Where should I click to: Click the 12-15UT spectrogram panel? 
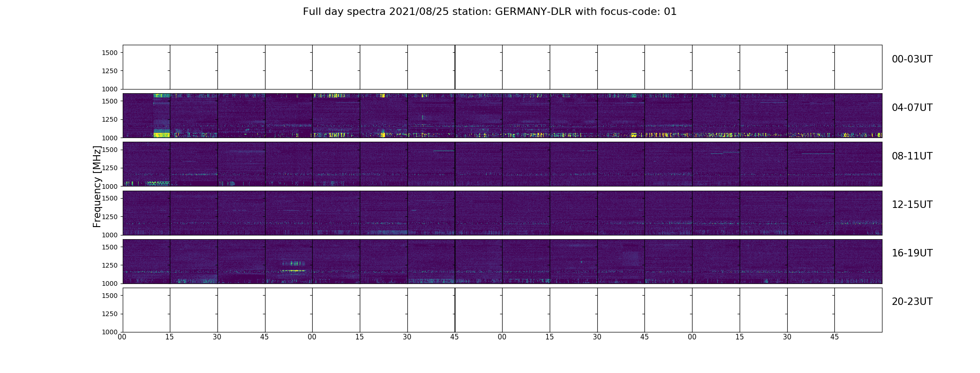pos(502,213)
